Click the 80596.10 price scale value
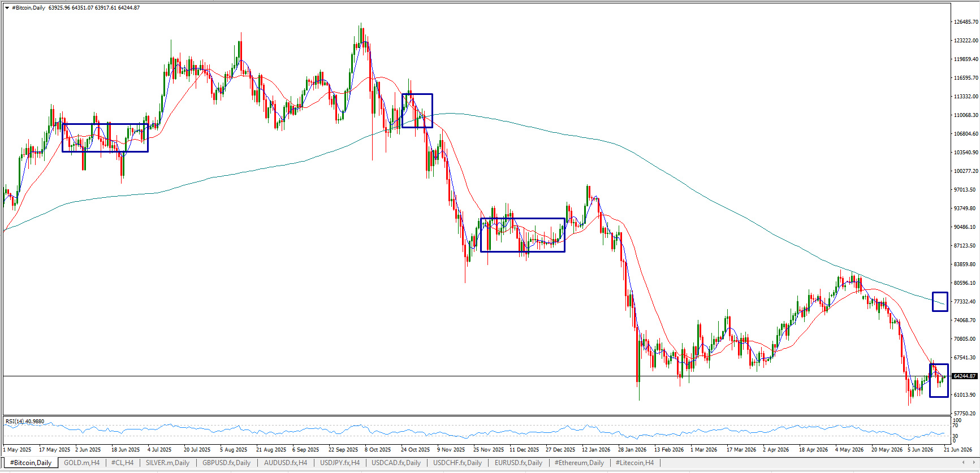The width and height of the screenshot is (980, 473). [966, 283]
